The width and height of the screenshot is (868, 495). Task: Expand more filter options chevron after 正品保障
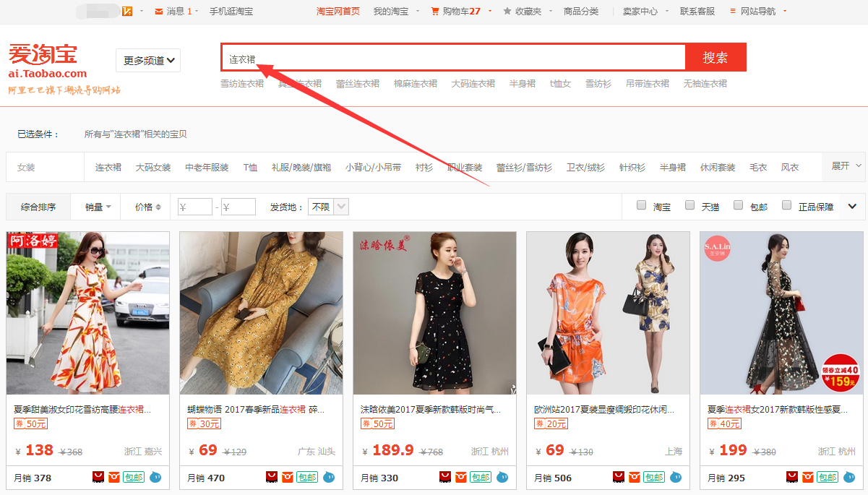coord(852,207)
